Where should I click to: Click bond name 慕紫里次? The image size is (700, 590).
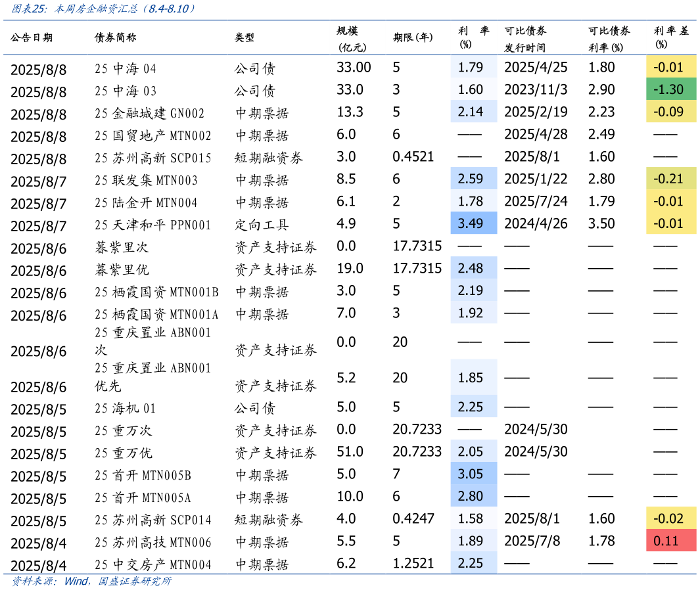[122, 247]
